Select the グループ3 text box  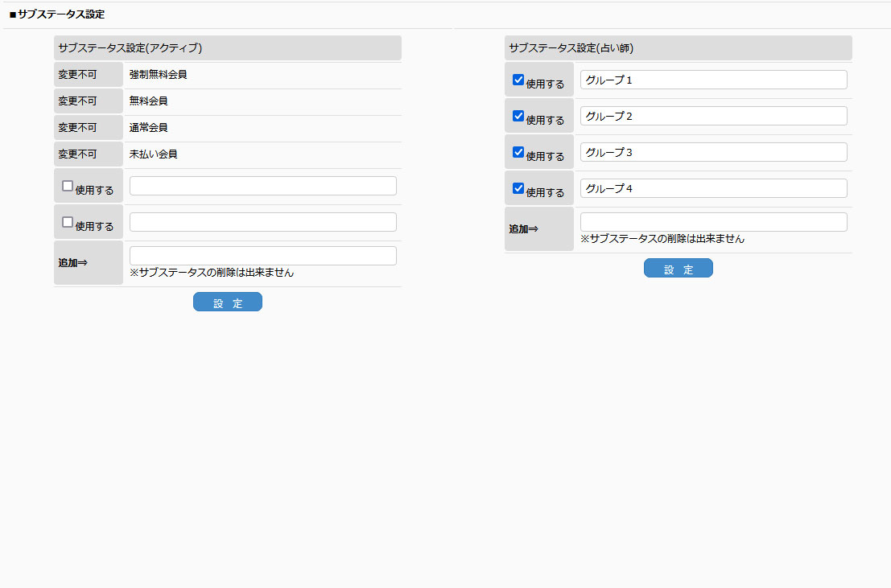pyautogui.click(x=713, y=152)
